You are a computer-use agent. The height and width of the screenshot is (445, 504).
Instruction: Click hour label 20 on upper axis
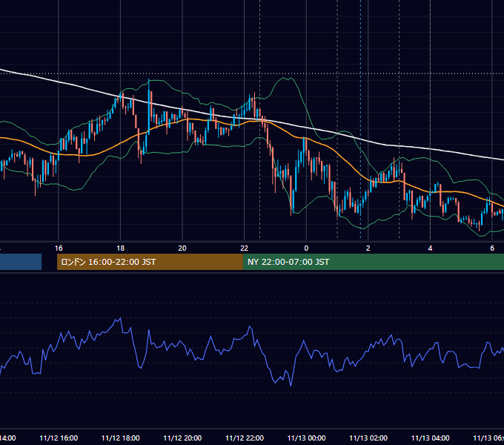[182, 248]
